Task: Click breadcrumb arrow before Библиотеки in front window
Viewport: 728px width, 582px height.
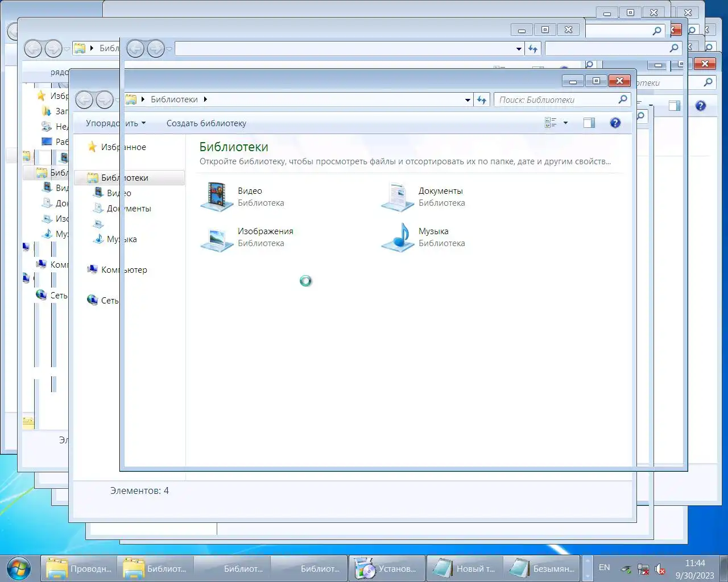Action: pyautogui.click(x=143, y=99)
